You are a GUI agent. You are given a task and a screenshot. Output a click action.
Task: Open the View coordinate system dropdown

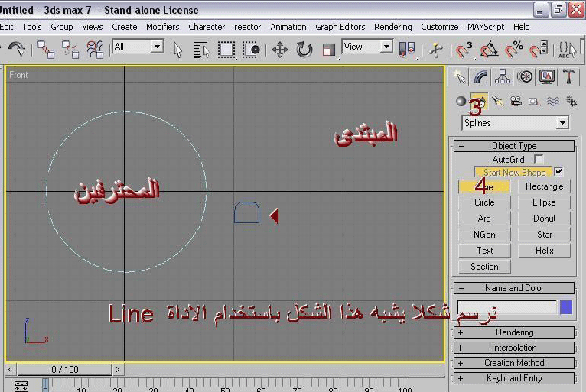(386, 47)
